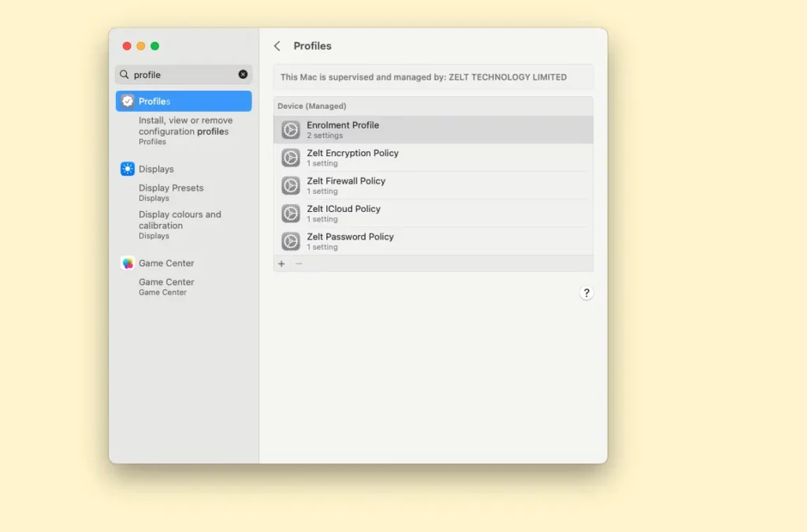Click the icon beside Zelt ICloud Policy
Screen dimensions: 807x532
tap(291, 213)
